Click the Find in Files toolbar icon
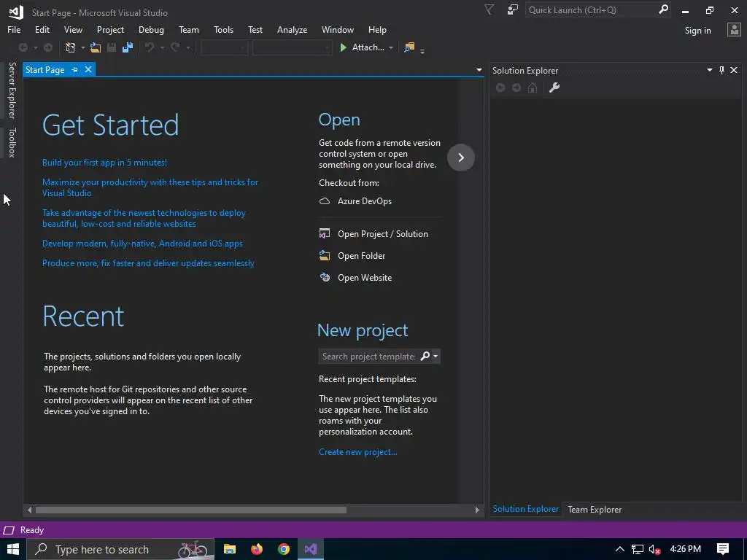Image resolution: width=747 pixels, height=560 pixels. (409, 47)
